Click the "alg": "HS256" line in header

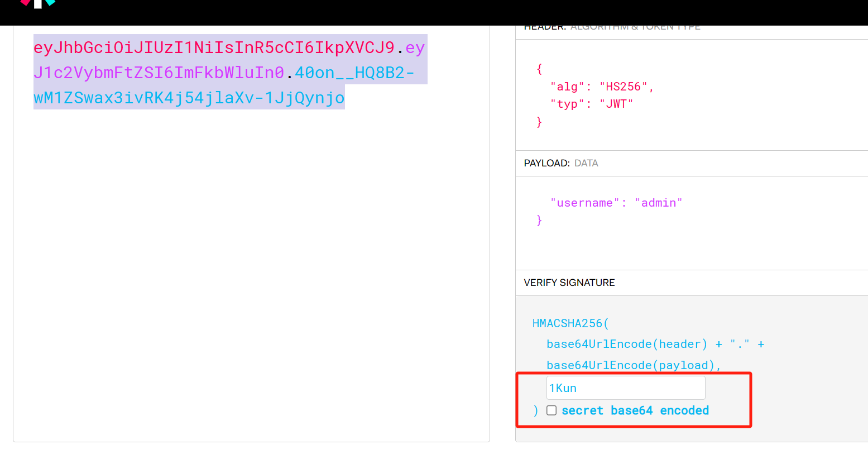point(602,87)
